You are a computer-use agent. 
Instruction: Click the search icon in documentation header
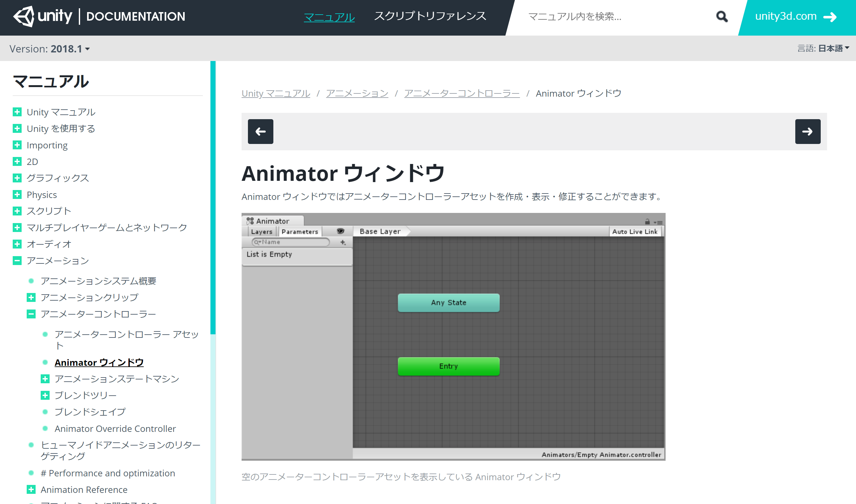719,16
